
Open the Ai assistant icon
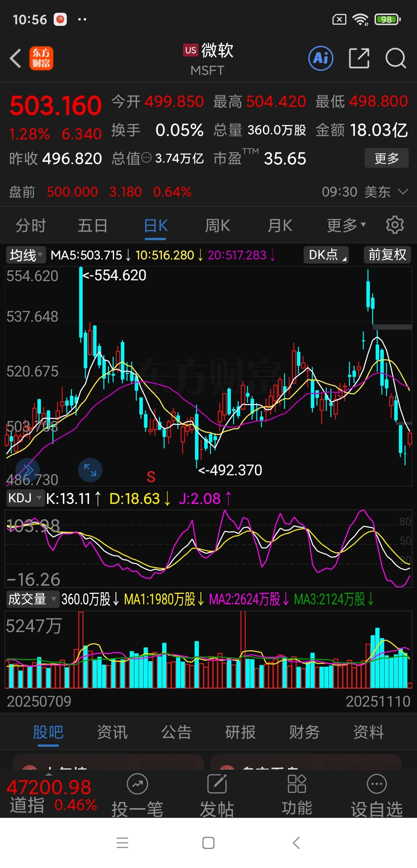[x=321, y=58]
